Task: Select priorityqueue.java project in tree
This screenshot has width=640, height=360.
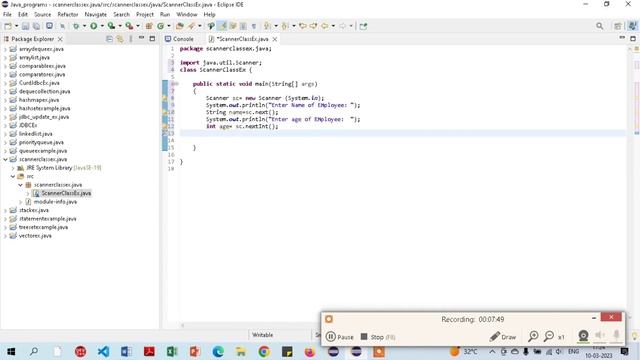Action: point(41,142)
